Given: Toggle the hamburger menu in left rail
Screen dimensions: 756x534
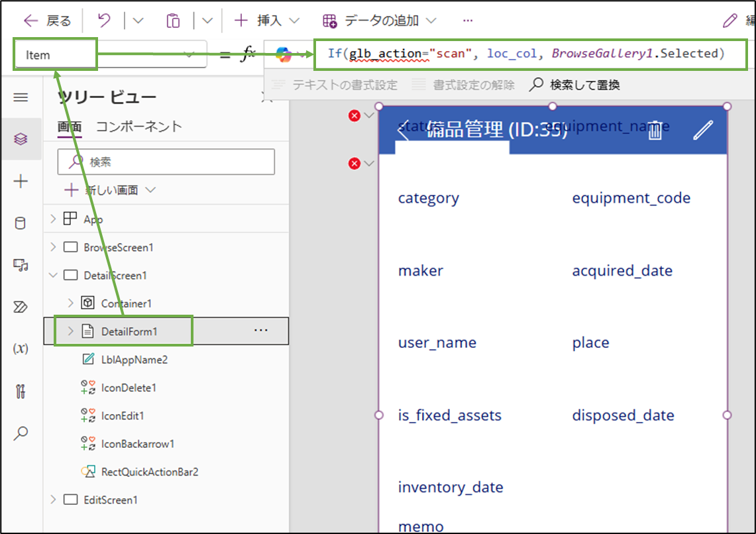Looking at the screenshot, I should coord(21,97).
